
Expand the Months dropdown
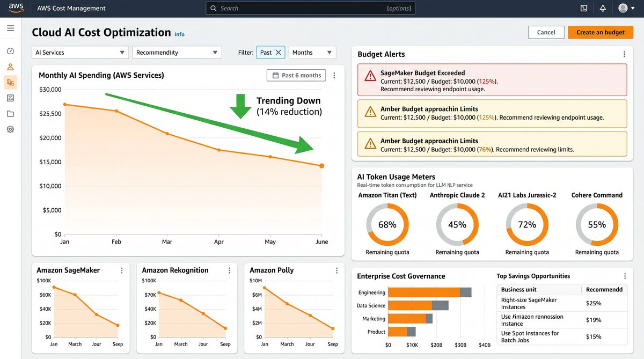pyautogui.click(x=312, y=53)
